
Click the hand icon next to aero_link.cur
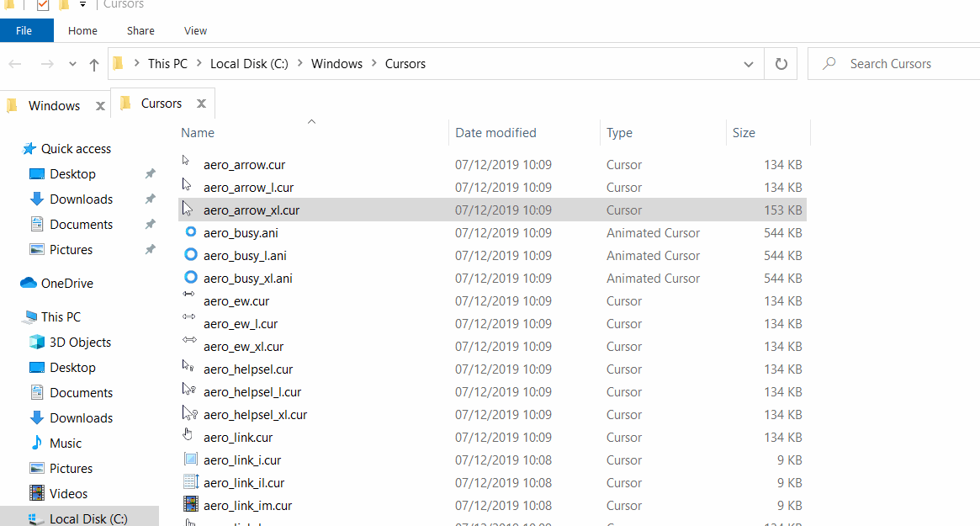pos(187,436)
